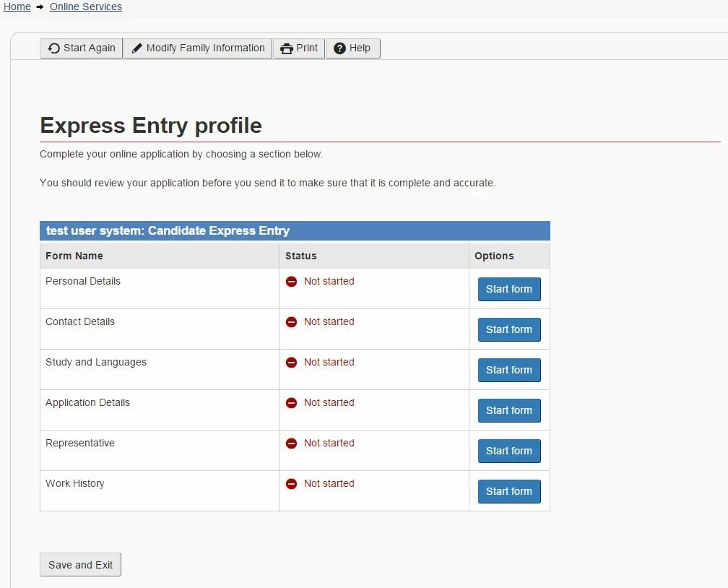Click the Form Name column header

(x=74, y=256)
